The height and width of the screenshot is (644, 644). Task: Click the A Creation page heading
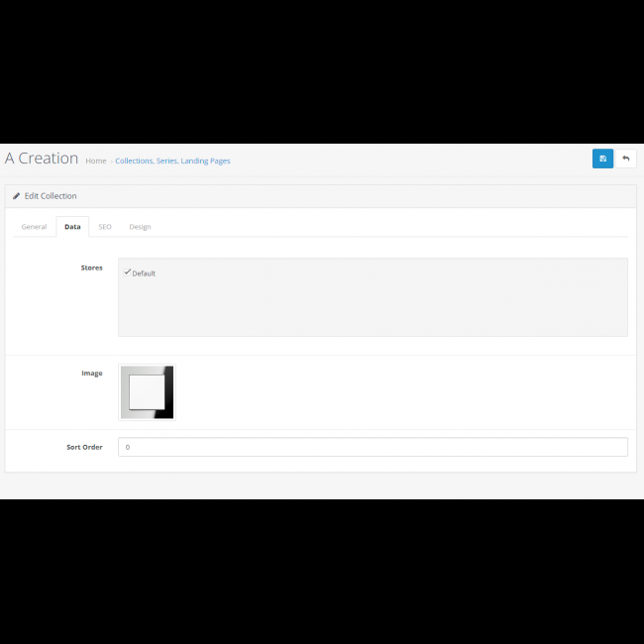pos(42,159)
